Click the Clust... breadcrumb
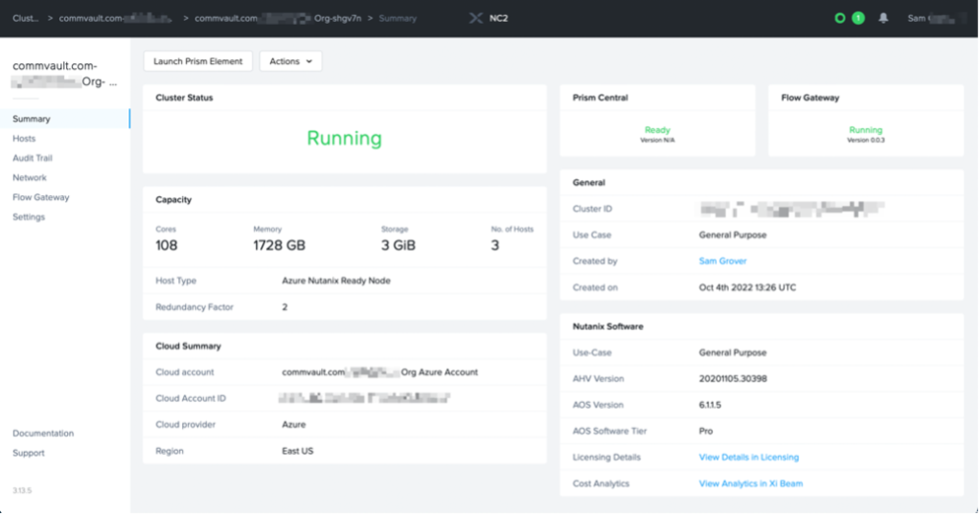 [25, 18]
